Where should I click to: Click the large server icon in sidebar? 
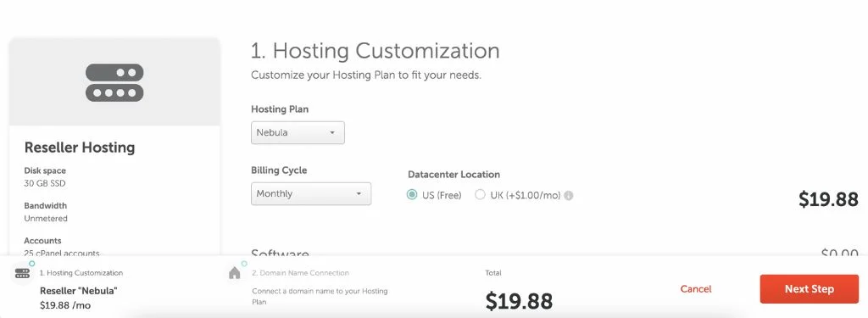[114, 82]
